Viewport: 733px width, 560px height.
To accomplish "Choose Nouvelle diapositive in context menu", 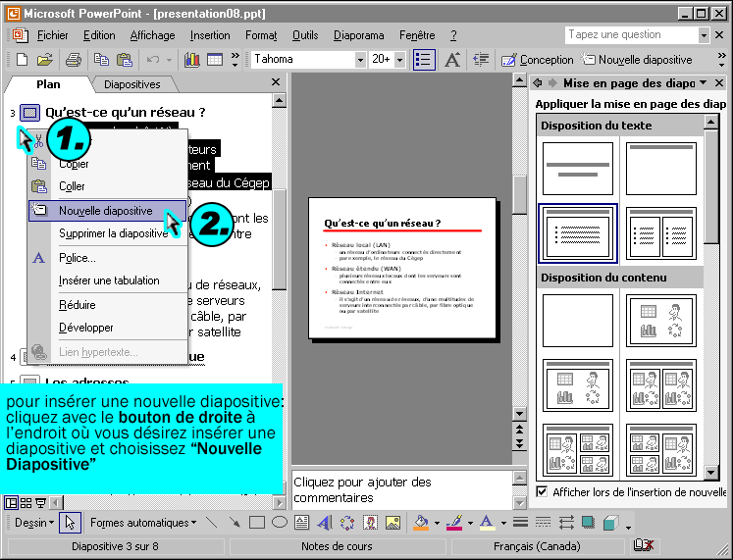I will click(108, 211).
